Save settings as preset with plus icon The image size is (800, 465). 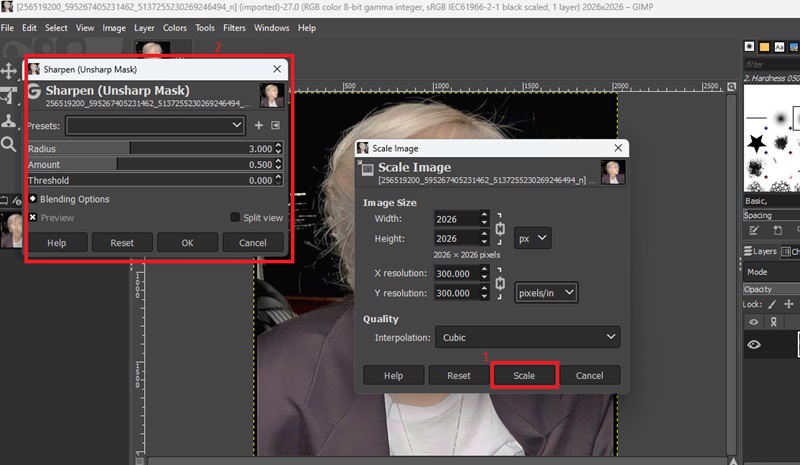259,126
